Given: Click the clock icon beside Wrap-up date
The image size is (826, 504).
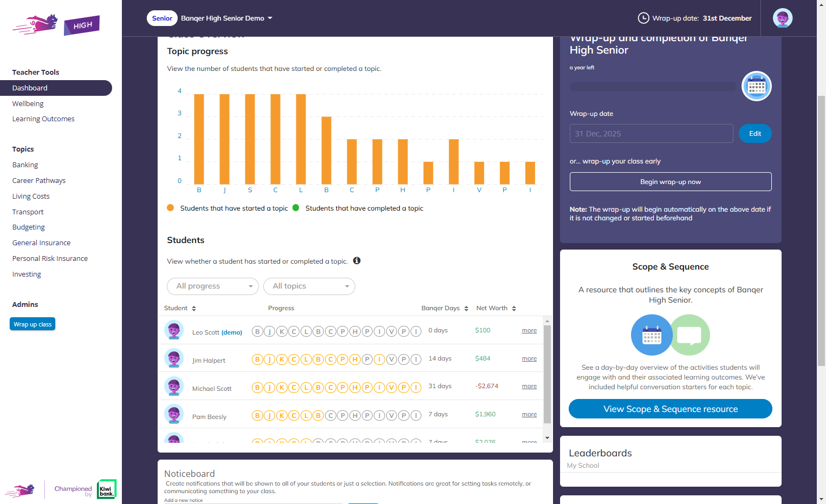Looking at the screenshot, I should (x=643, y=18).
